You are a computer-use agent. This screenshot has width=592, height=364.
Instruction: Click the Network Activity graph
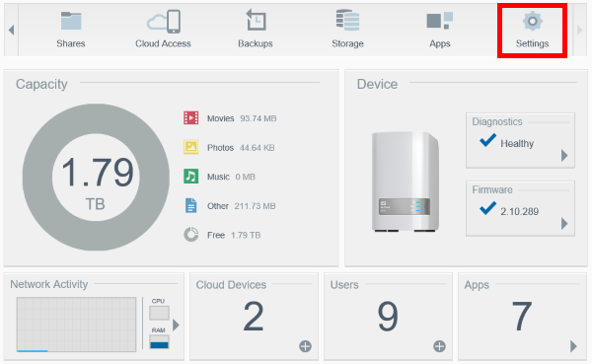coord(76,325)
